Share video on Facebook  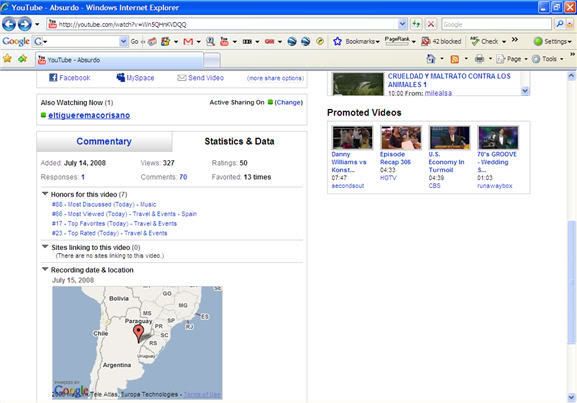click(x=70, y=78)
